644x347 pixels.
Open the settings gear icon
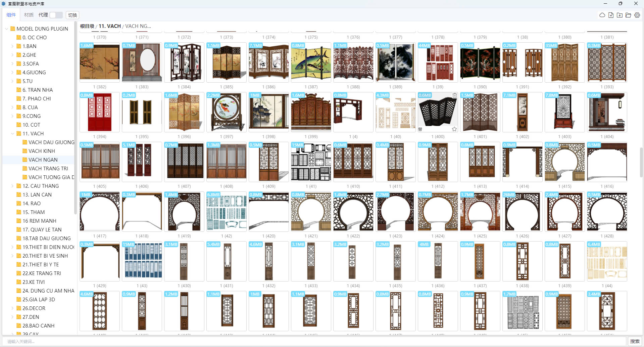(x=637, y=15)
